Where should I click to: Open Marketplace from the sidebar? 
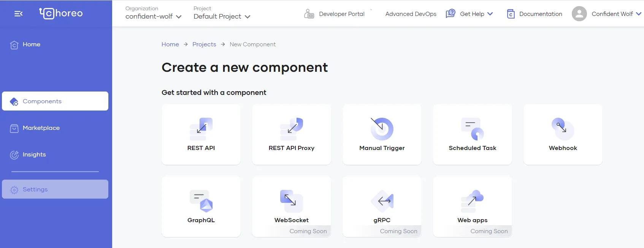[x=41, y=128]
